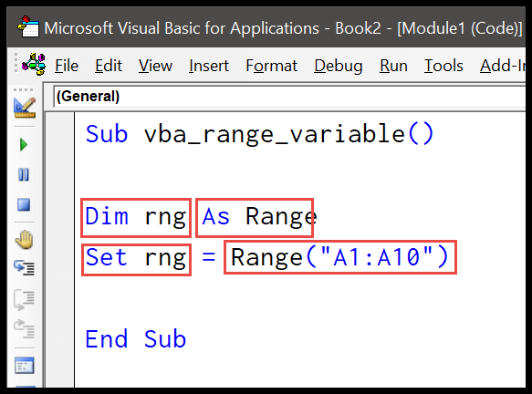This screenshot has height=394, width=532.
Task: Toggle Breakpoint using the hand icon
Action: point(24,240)
